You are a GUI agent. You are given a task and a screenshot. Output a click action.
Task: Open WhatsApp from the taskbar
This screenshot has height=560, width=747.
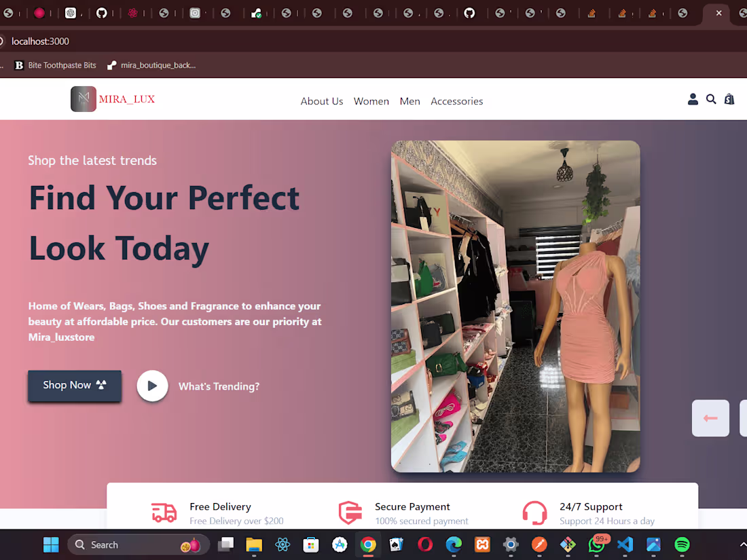pyautogui.click(x=596, y=545)
